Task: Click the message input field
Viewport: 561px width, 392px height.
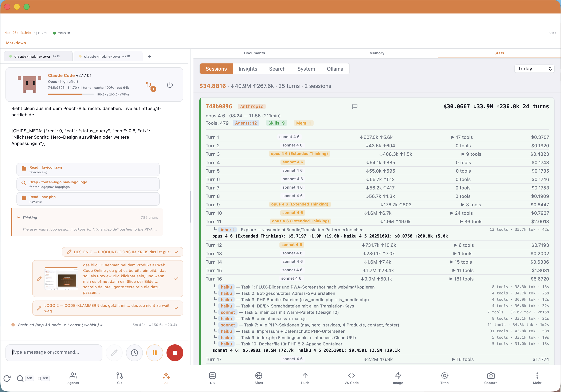Action: coord(54,352)
